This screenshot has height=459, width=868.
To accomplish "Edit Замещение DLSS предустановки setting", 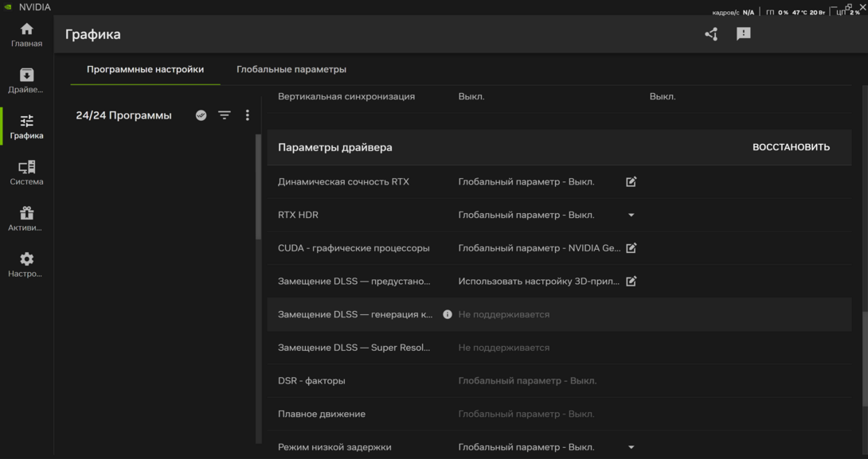I will pos(631,281).
